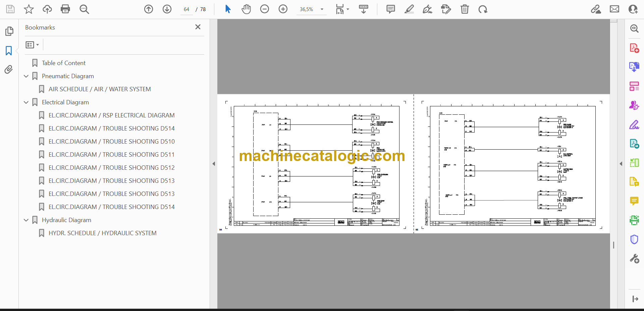Go to the next page with the down arrow
This screenshot has height=311, width=644.
(x=167, y=9)
